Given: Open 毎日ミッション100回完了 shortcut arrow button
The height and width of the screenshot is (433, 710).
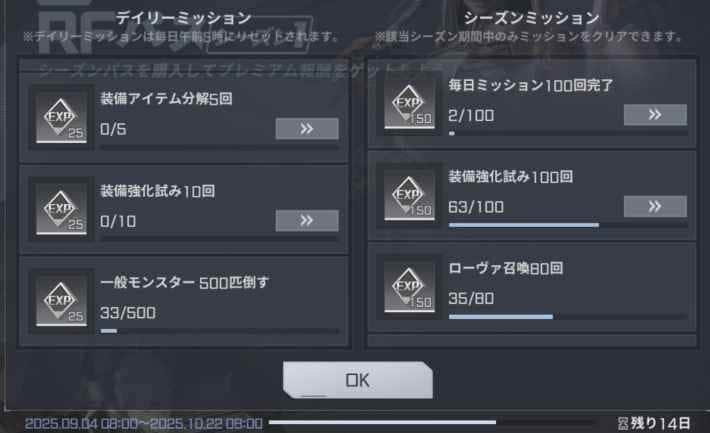Looking at the screenshot, I should 655,115.
